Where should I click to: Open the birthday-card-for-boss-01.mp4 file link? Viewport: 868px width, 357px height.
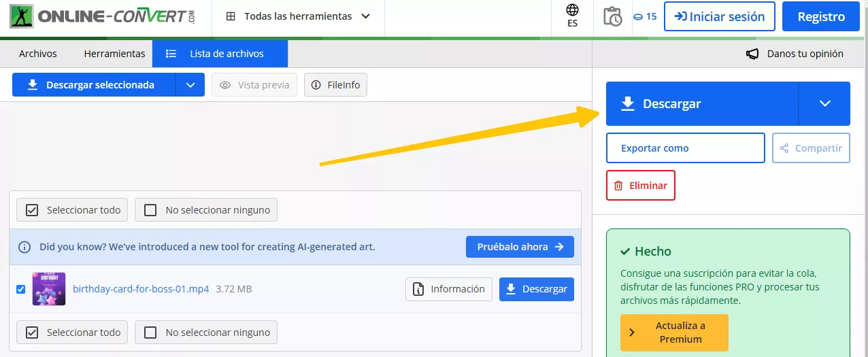pyautogui.click(x=141, y=289)
